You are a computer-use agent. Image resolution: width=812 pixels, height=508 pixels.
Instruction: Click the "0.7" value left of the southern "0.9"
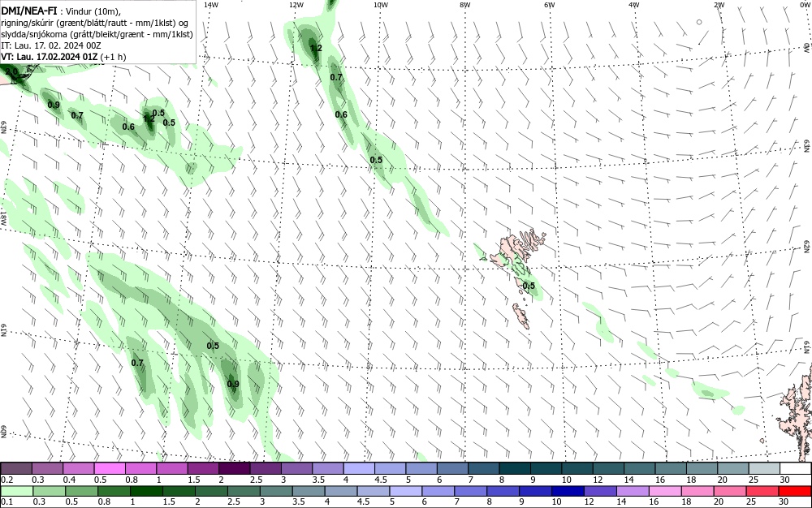click(136, 363)
